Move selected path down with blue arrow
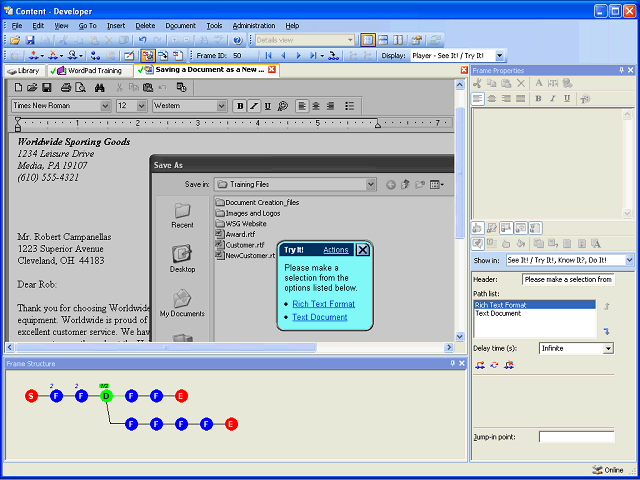 [607, 331]
